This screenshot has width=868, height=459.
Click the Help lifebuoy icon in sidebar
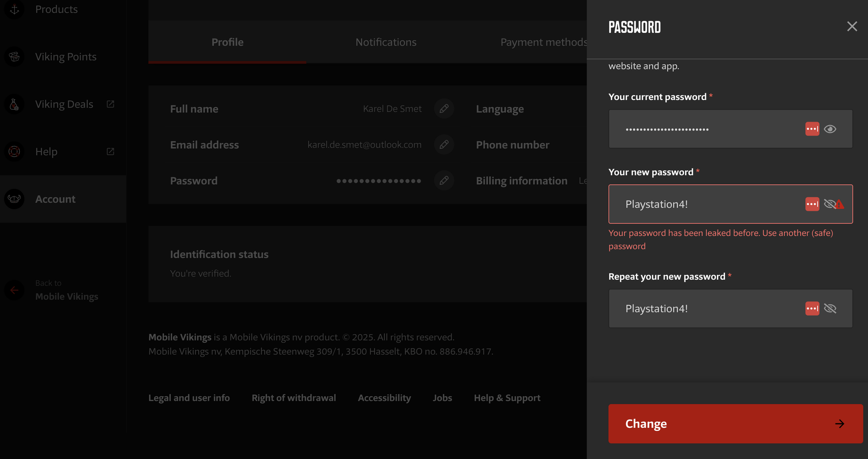[14, 151]
